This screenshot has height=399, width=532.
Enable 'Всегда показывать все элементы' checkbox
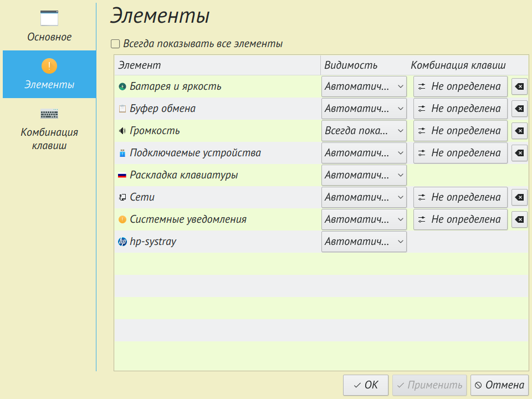(115, 44)
